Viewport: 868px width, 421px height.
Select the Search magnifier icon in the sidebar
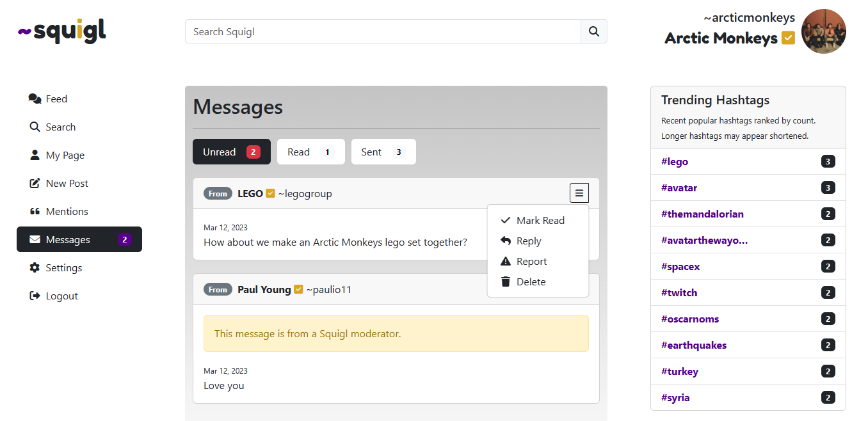pos(35,126)
